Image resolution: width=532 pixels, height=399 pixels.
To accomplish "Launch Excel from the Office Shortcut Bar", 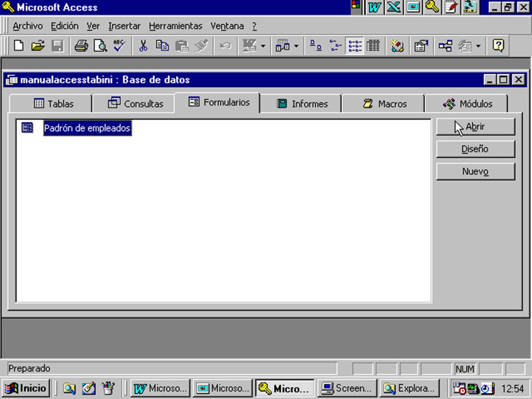I will [x=393, y=7].
